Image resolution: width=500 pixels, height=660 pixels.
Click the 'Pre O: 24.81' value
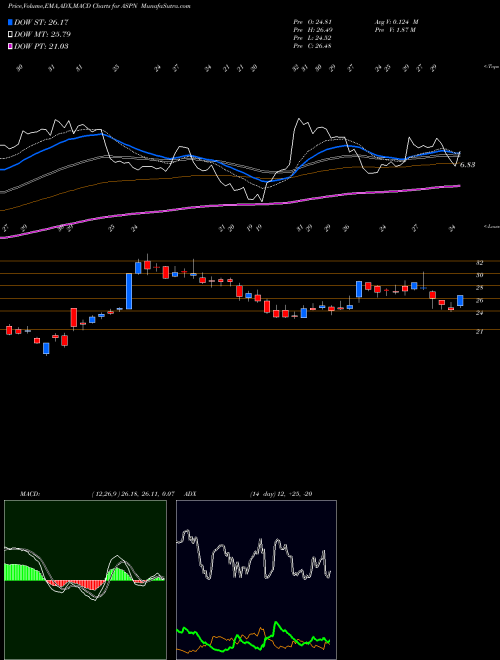pos(312,22)
